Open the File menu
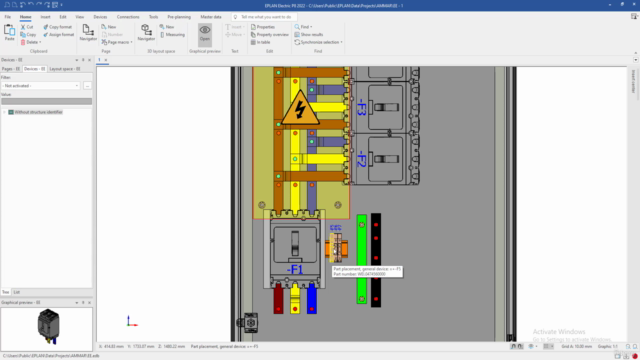The image size is (640, 360). pos(8,17)
